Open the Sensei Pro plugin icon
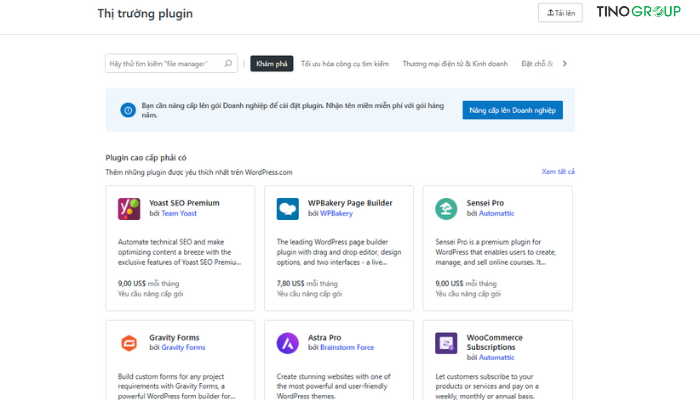The image size is (700, 400). (446, 209)
